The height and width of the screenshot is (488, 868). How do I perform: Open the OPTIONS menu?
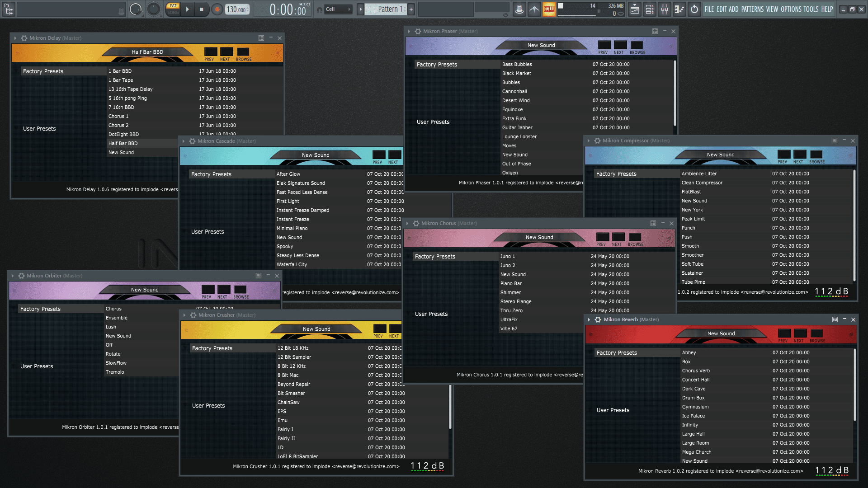(x=791, y=9)
